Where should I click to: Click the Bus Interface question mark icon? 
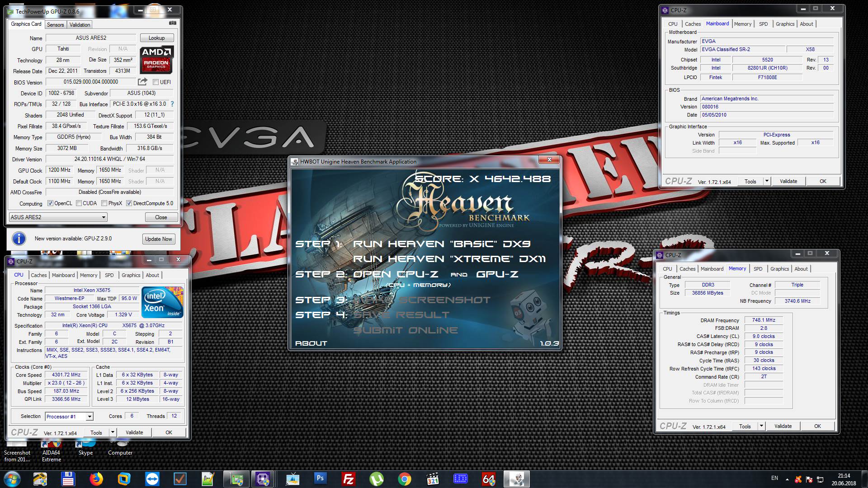click(x=172, y=104)
